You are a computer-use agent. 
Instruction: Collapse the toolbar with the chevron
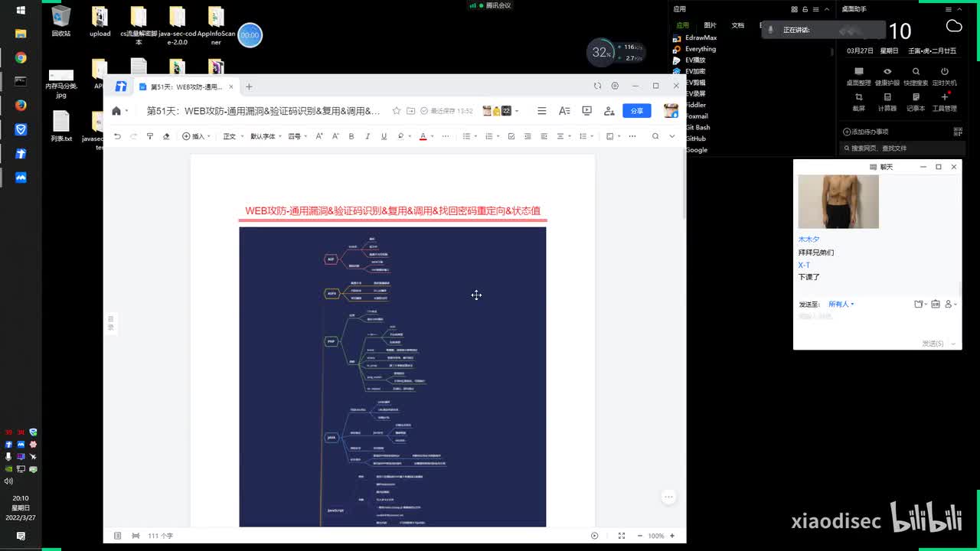coord(672,136)
